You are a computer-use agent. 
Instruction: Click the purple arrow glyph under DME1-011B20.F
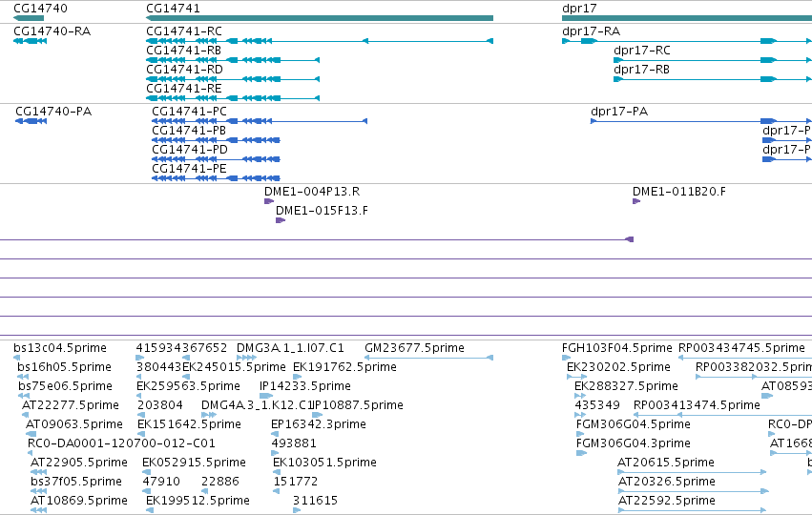pyautogui.click(x=636, y=201)
